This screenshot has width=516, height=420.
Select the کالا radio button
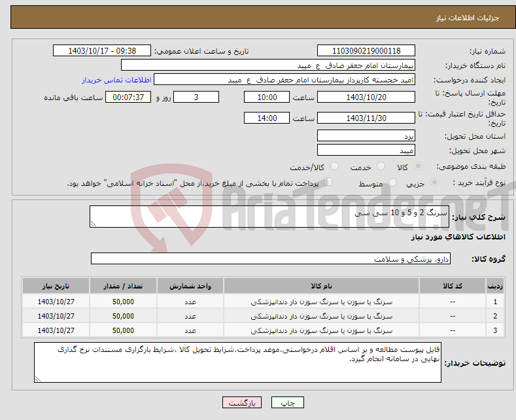click(x=418, y=166)
